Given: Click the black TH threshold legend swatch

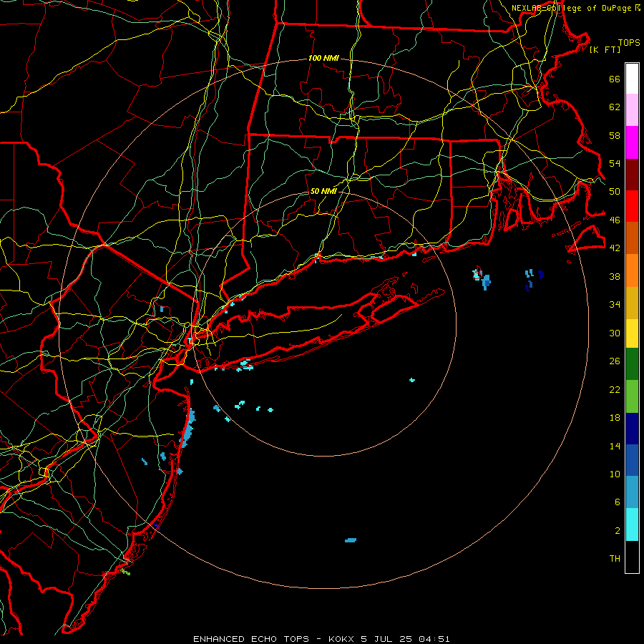Looking at the screenshot, I should click(632, 557).
